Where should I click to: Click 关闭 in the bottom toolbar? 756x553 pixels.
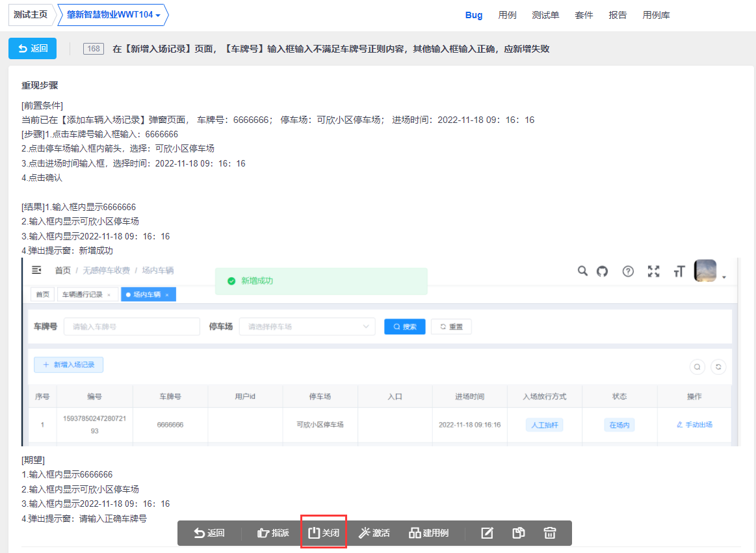click(x=324, y=533)
